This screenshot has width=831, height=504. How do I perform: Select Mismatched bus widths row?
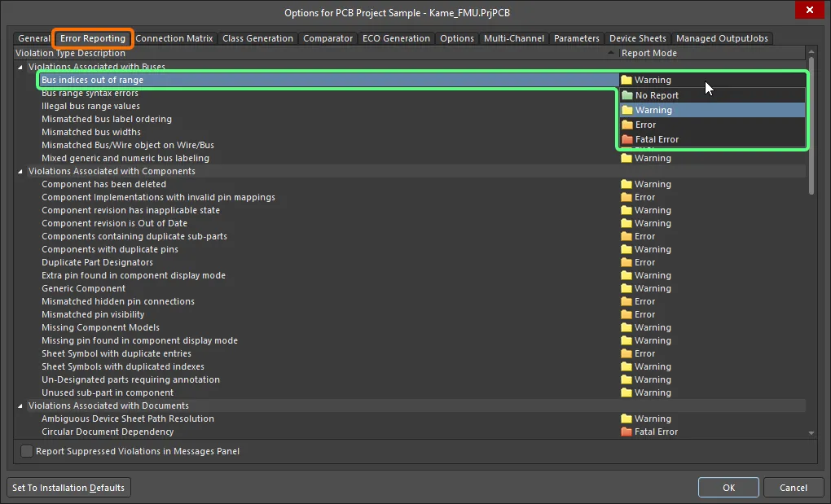91,132
